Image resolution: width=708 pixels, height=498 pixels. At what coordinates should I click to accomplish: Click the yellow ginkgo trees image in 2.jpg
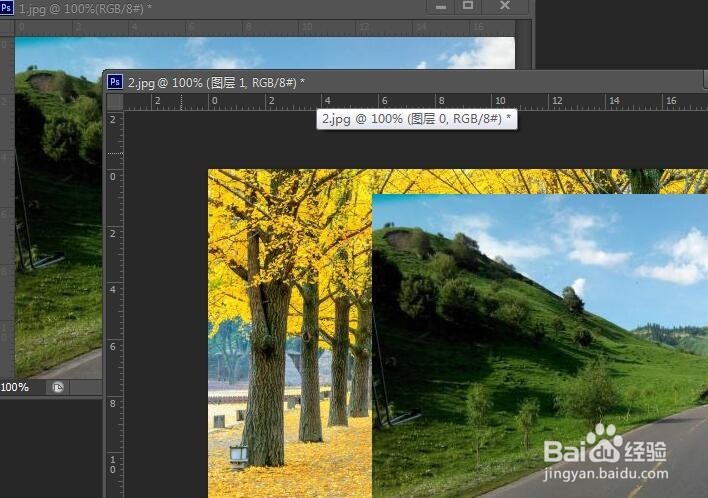click(290, 333)
